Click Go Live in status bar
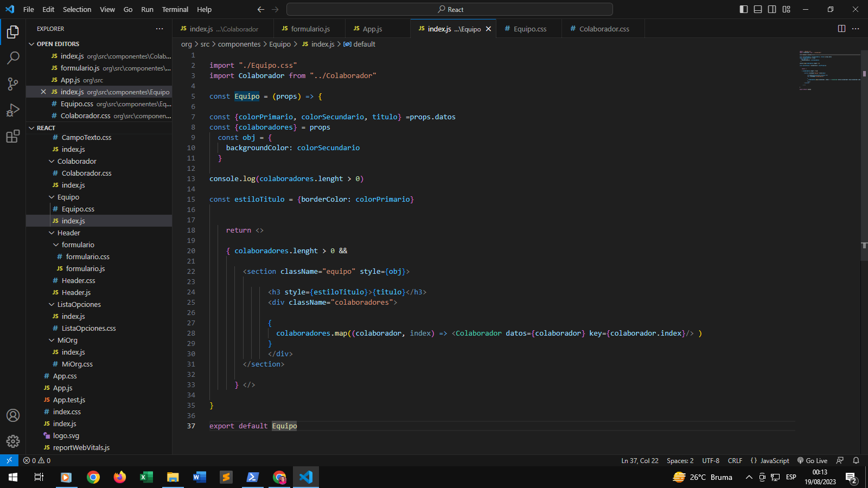The image size is (868, 488). tap(812, 460)
